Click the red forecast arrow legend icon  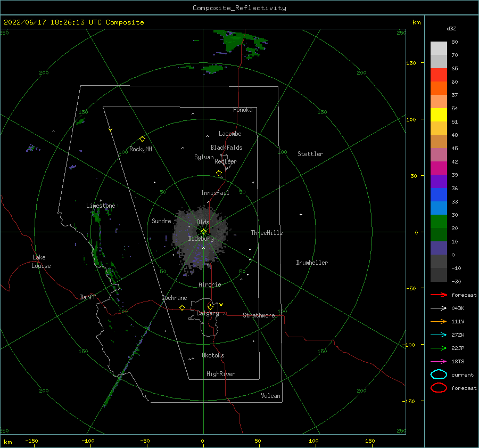[439, 295]
